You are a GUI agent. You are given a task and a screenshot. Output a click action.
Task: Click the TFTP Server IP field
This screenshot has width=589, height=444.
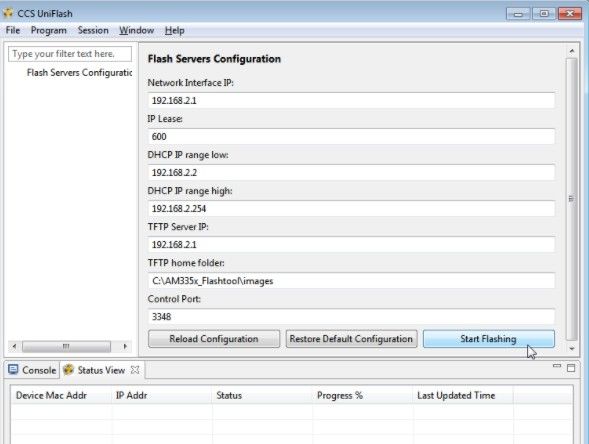(351, 245)
